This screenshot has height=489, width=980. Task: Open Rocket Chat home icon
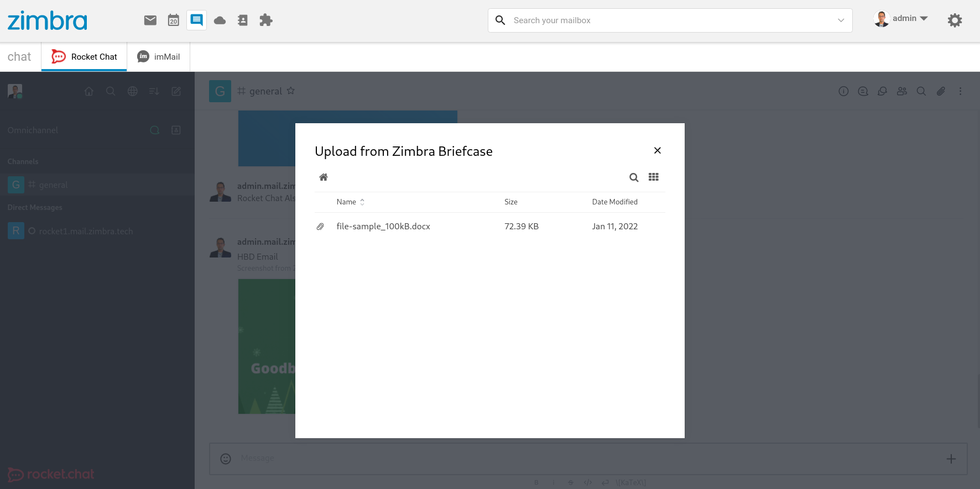(89, 91)
